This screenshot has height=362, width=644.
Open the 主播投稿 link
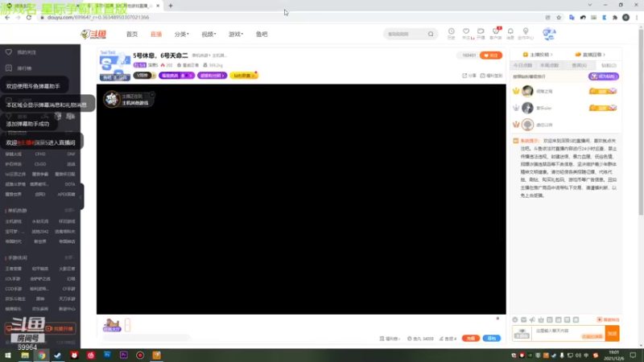(538, 55)
